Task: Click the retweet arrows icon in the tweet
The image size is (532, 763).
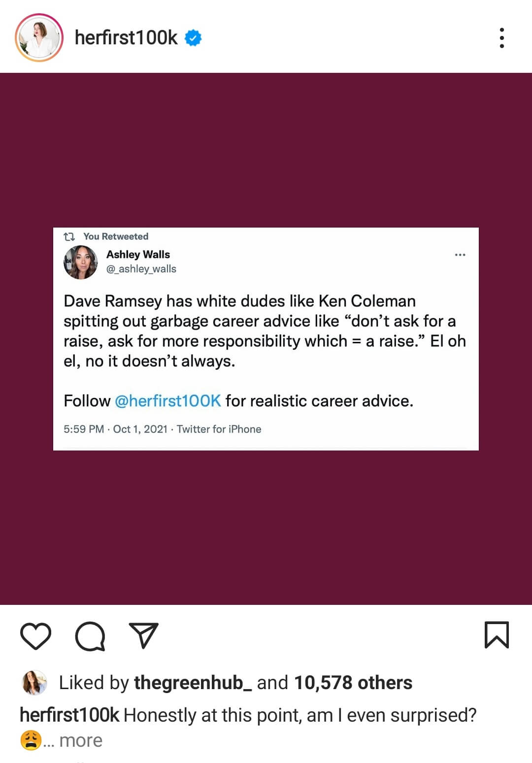Action: point(69,237)
